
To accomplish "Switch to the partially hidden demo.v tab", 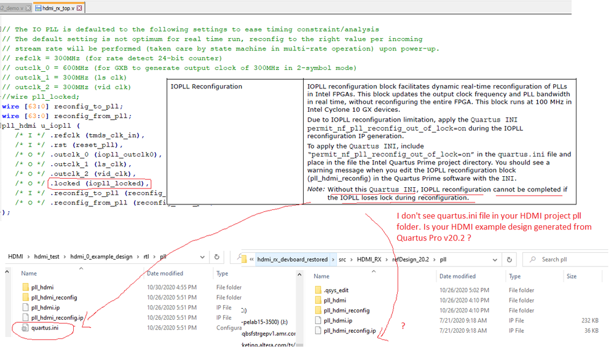I will click(14, 8).
